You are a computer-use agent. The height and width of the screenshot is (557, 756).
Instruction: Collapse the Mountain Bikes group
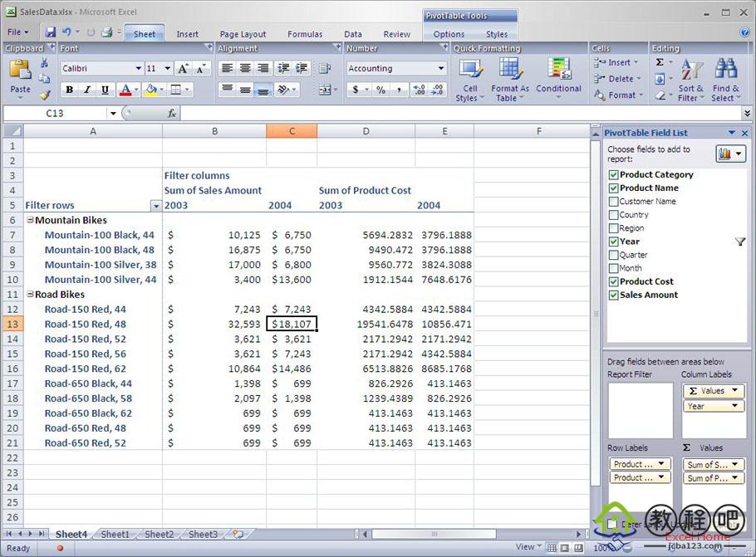pyautogui.click(x=30, y=220)
